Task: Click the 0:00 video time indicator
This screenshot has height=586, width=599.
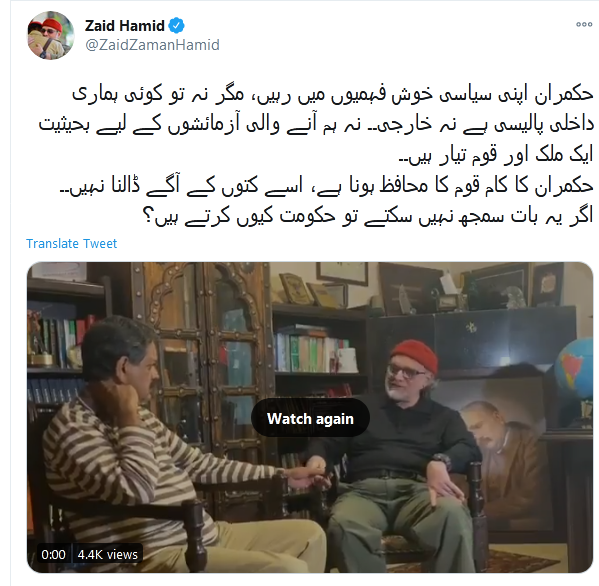Action: pyautogui.click(x=53, y=554)
